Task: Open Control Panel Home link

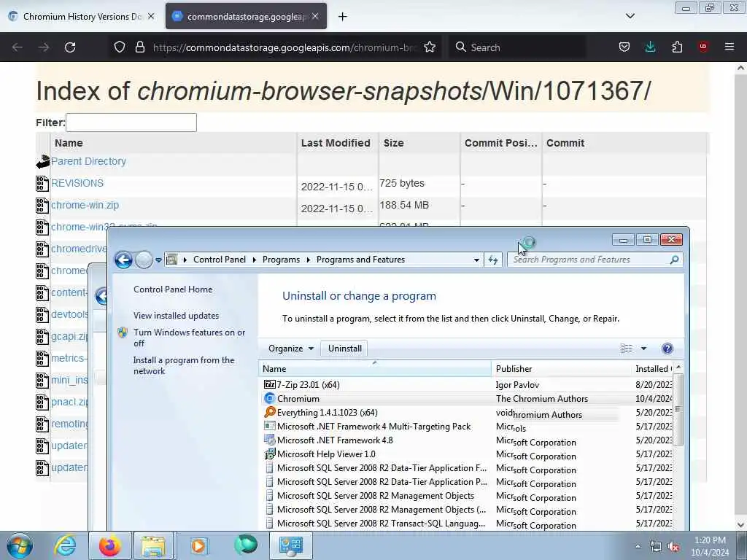Action: [173, 289]
